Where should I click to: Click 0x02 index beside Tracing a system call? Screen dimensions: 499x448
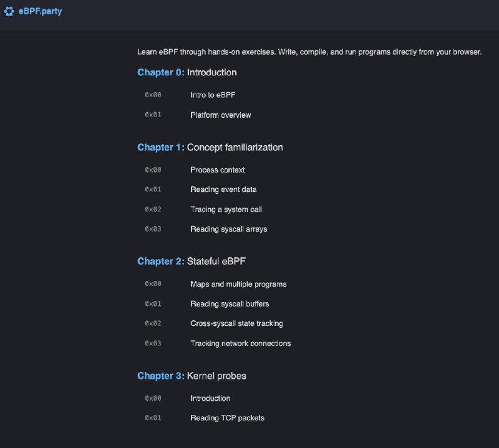(x=153, y=209)
